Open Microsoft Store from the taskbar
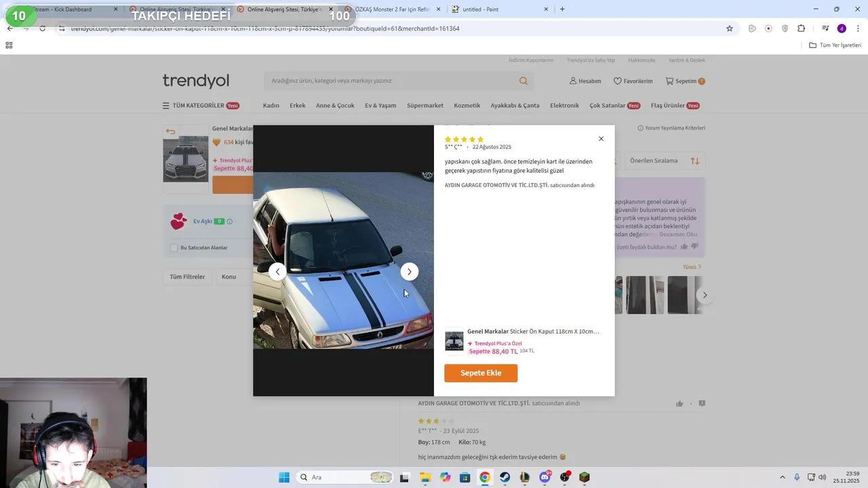Screen dimensions: 868x488 point(465,477)
